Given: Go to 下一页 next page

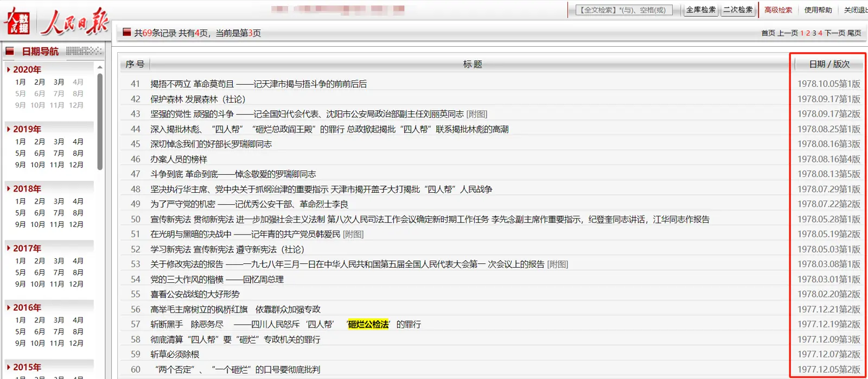Looking at the screenshot, I should 835,33.
